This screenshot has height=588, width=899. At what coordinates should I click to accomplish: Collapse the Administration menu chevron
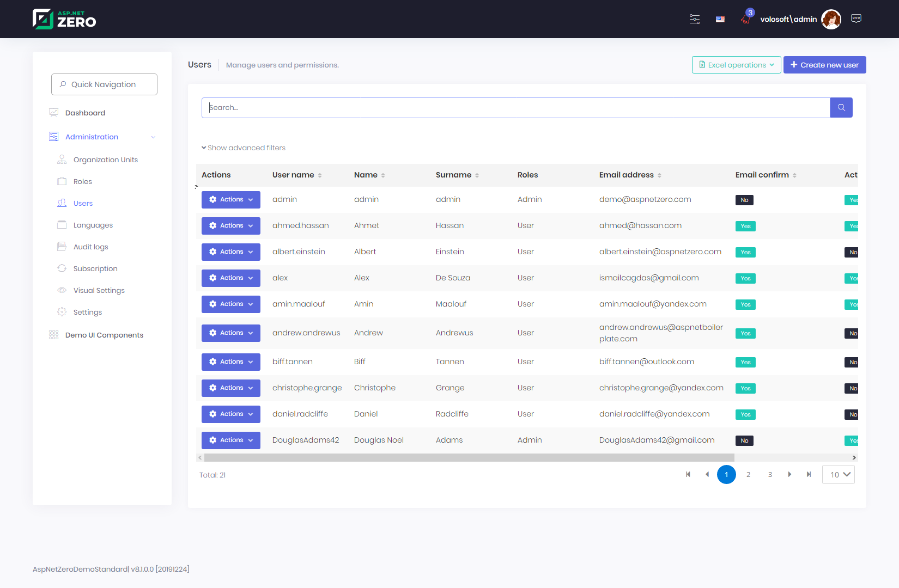pos(154,137)
